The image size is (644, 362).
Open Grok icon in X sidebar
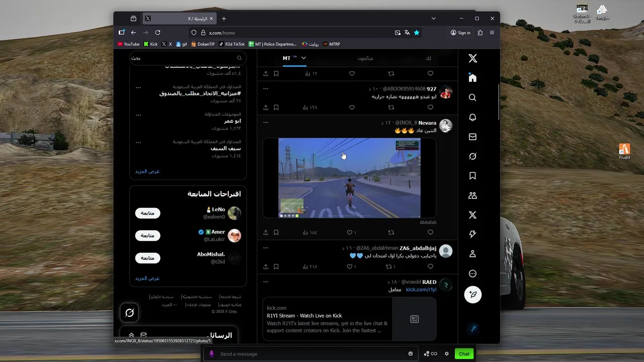tap(472, 156)
